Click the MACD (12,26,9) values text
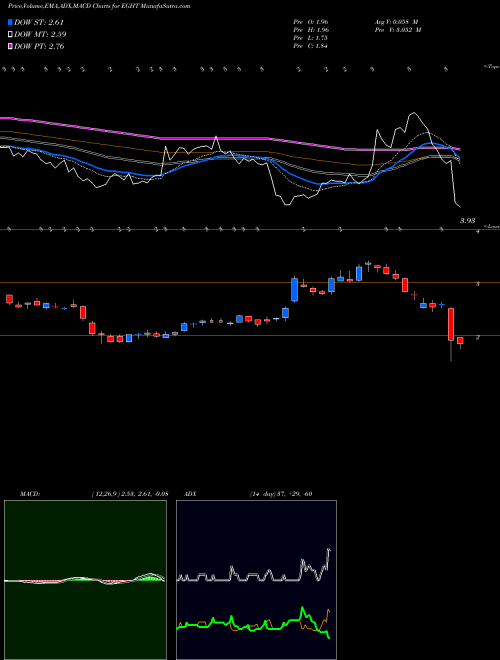The image size is (500, 660). click(130, 494)
